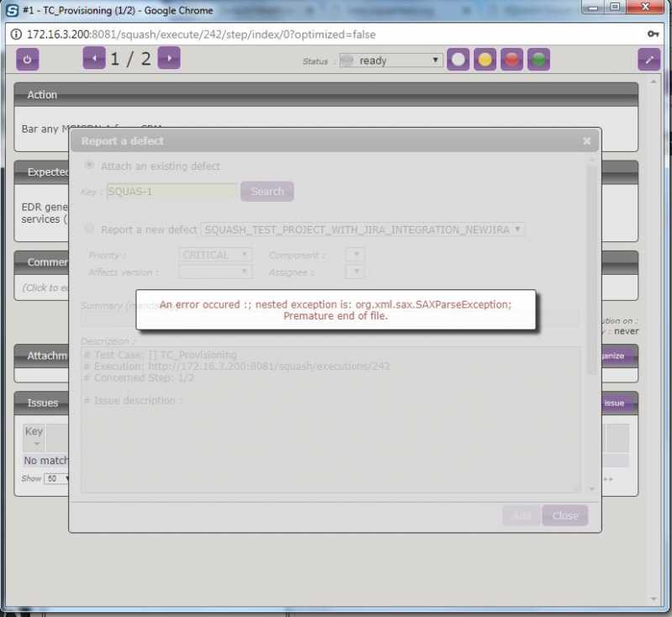The height and width of the screenshot is (617, 672).
Task: Open the Show entries dropdown
Action: [57, 478]
